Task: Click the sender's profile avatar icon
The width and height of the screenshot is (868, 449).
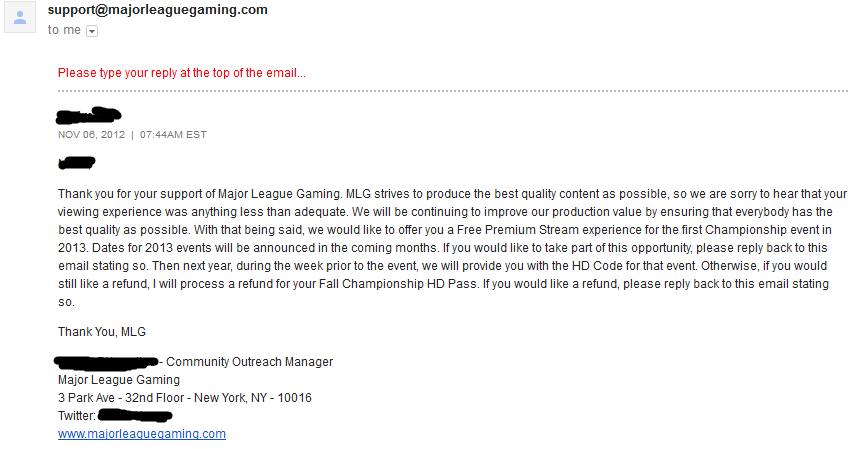Action: [20, 17]
